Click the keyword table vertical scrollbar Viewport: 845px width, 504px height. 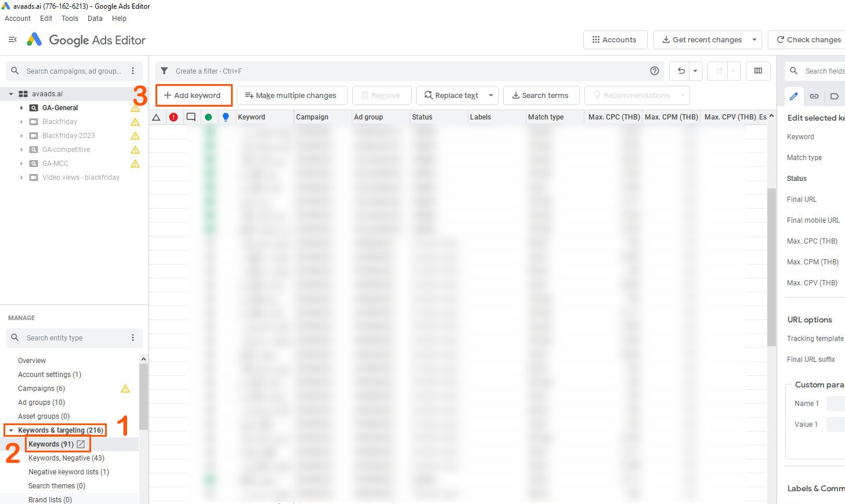[x=771, y=267]
